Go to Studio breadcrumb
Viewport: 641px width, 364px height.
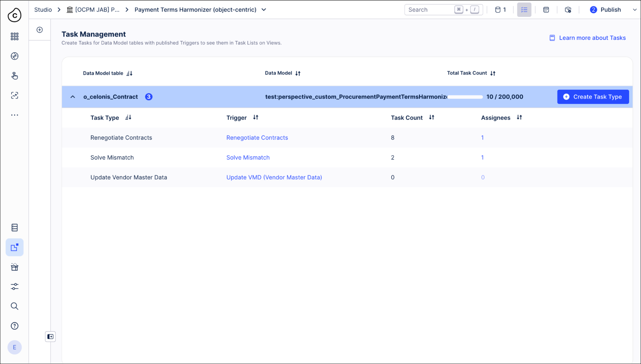click(x=43, y=10)
